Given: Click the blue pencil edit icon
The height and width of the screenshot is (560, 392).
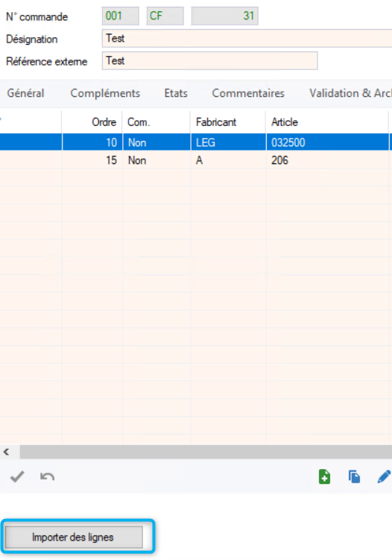Looking at the screenshot, I should click(x=384, y=476).
